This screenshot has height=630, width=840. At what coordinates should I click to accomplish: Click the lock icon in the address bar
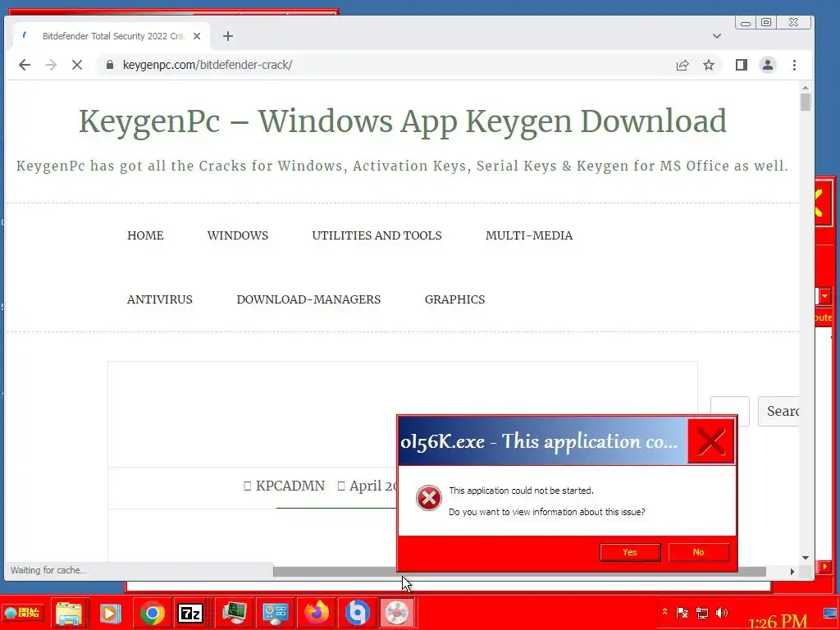coord(110,65)
